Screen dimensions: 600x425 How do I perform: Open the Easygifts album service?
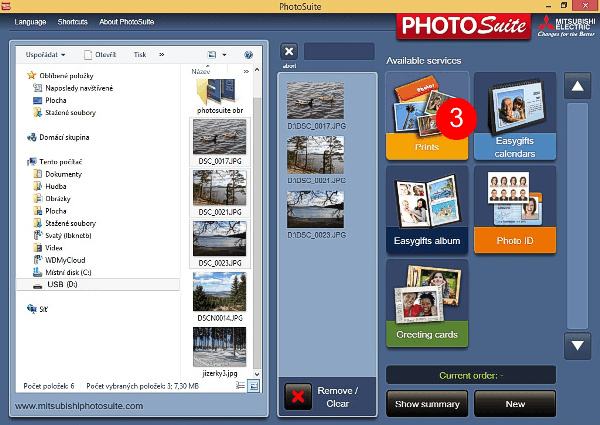[x=427, y=209]
